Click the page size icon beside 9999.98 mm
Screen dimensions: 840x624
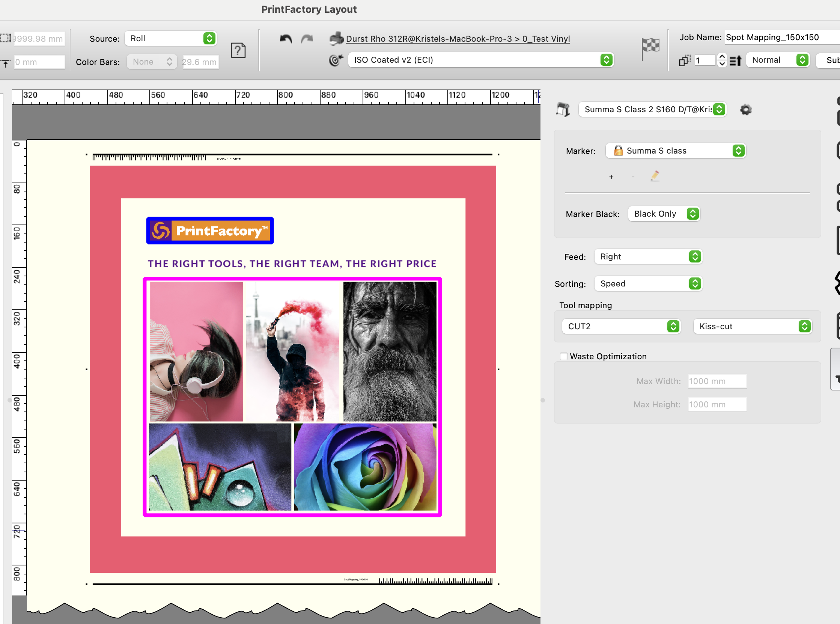6,38
